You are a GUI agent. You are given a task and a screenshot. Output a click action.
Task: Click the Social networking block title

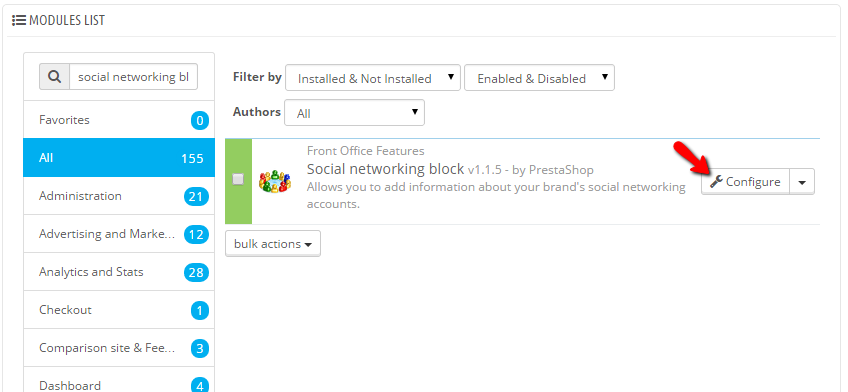click(x=386, y=169)
